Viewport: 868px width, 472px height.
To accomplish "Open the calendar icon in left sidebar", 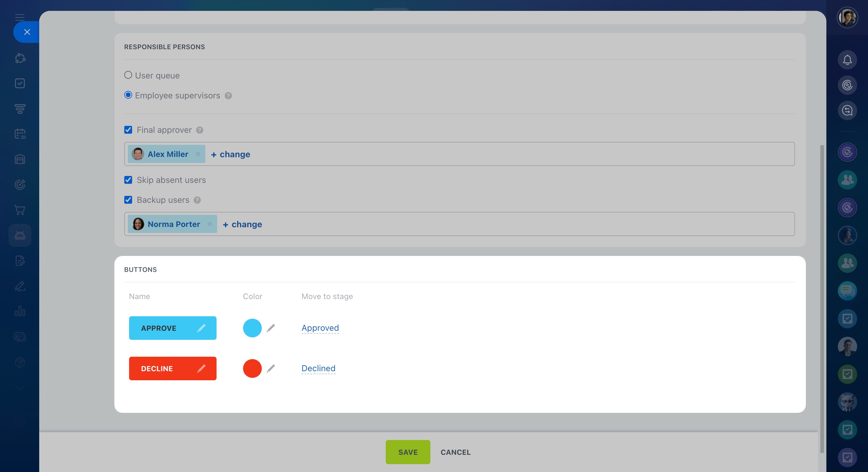I will (x=20, y=134).
